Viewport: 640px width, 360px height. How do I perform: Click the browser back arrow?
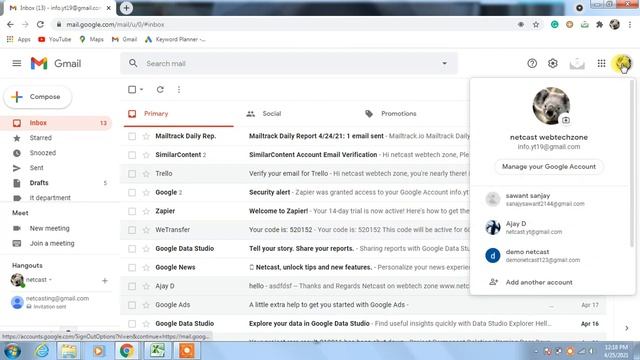click(10, 24)
